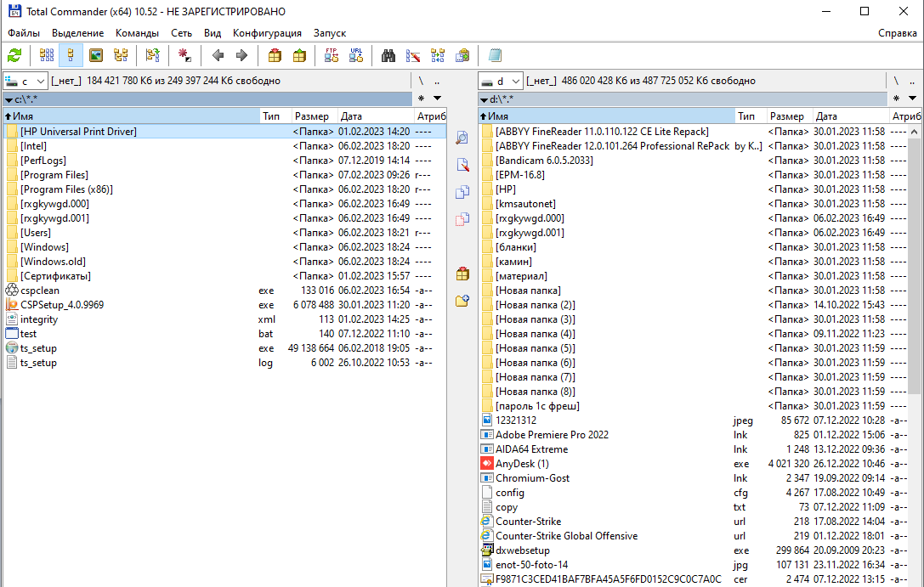Click the pack archive icon in middle bar

pyautogui.click(x=462, y=274)
